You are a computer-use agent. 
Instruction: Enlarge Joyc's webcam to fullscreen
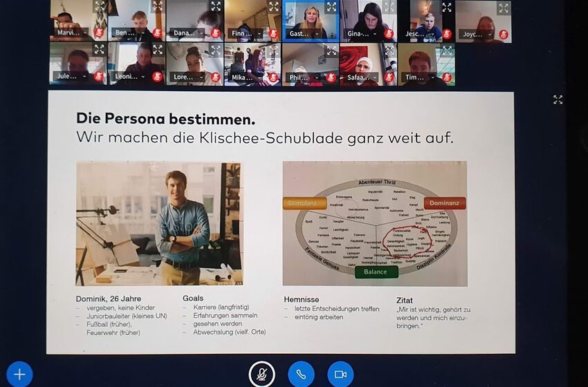[x=503, y=8]
